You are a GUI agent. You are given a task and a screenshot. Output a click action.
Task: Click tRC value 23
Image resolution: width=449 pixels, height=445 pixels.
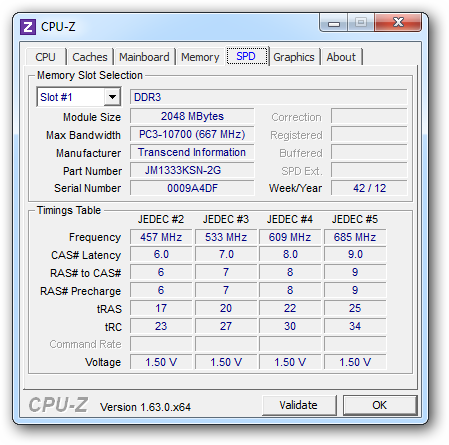(161, 326)
